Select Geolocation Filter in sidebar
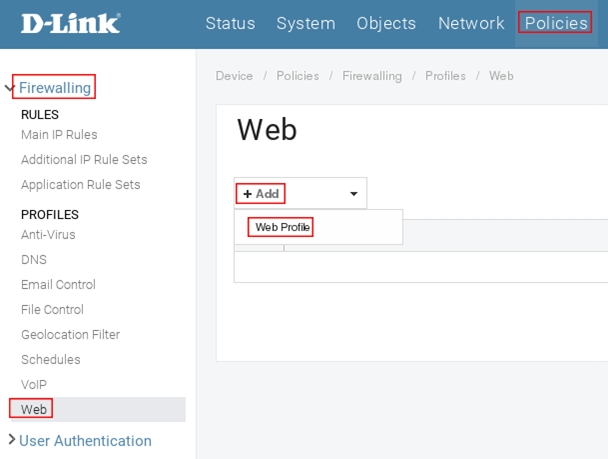Image resolution: width=608 pixels, height=459 pixels. [x=70, y=335]
